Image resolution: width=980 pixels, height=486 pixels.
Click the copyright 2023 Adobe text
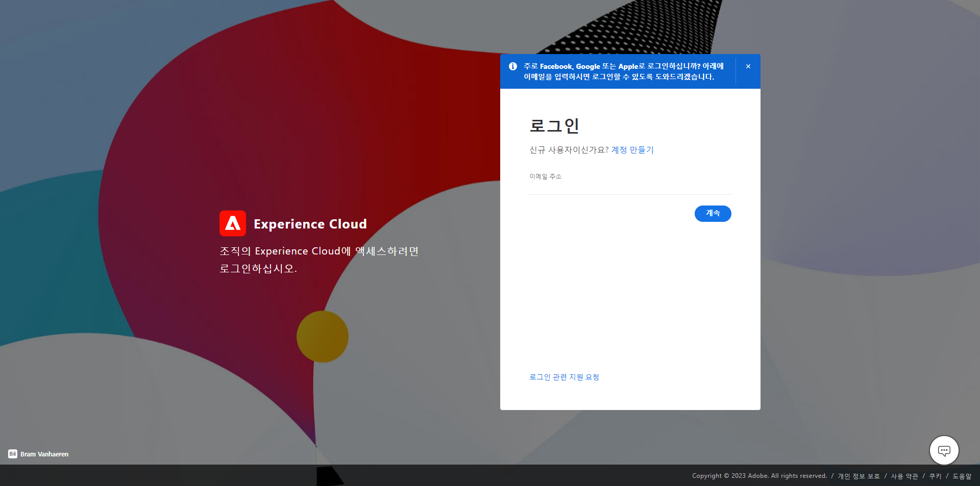pyautogui.click(x=759, y=476)
